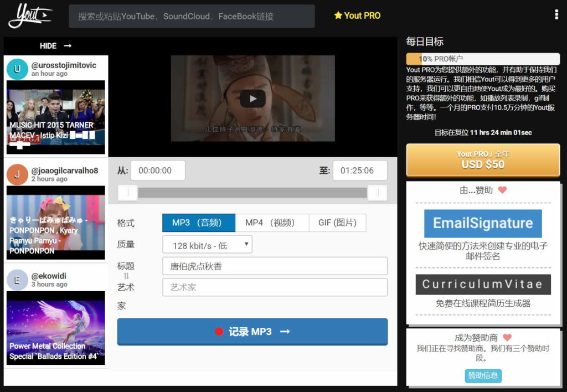Image resolution: width=567 pixels, height=392 pixels.
Task: Click the Yout PRO star link
Action: (357, 16)
